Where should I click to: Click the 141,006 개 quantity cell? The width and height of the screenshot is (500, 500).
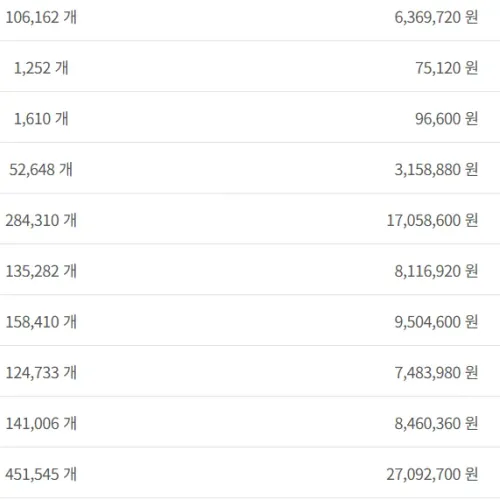point(41,423)
